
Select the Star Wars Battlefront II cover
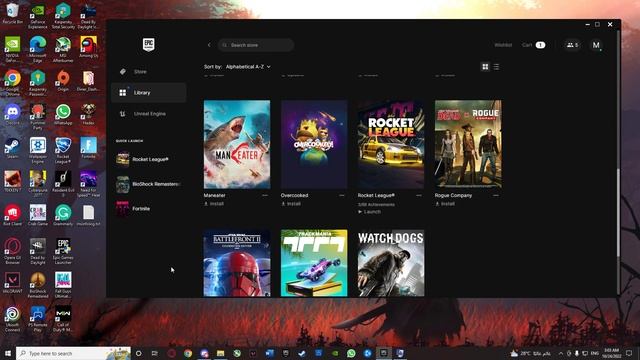[237, 263]
